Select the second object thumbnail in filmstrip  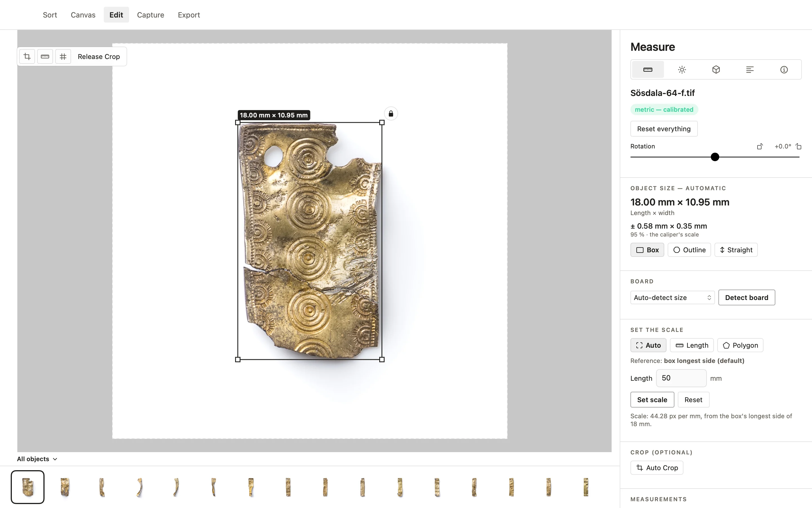pos(65,487)
